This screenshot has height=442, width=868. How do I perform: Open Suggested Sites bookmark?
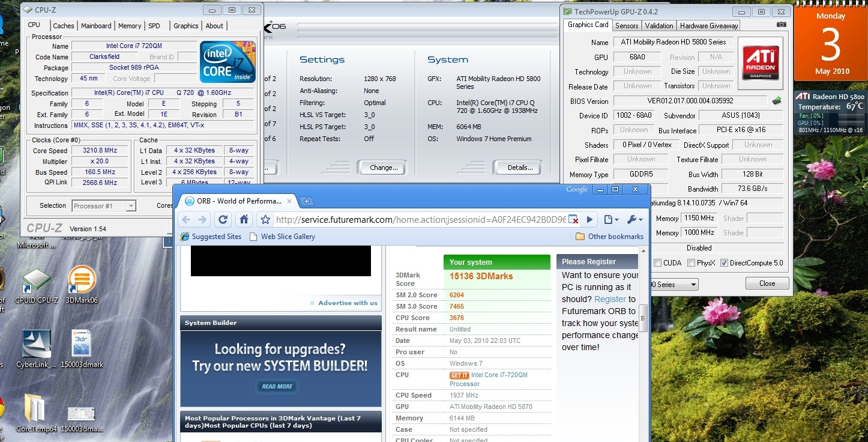pyautogui.click(x=211, y=237)
